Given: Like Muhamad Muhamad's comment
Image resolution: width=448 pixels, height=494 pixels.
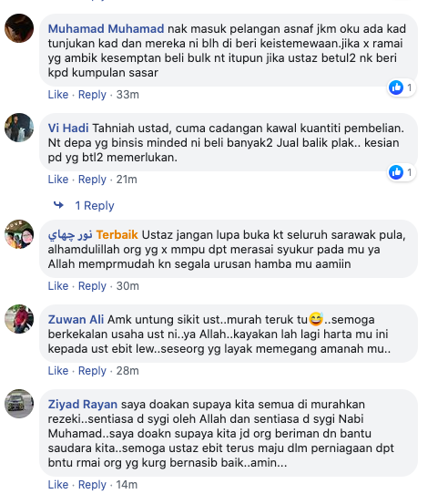Looking at the screenshot, I should [x=58, y=95].
